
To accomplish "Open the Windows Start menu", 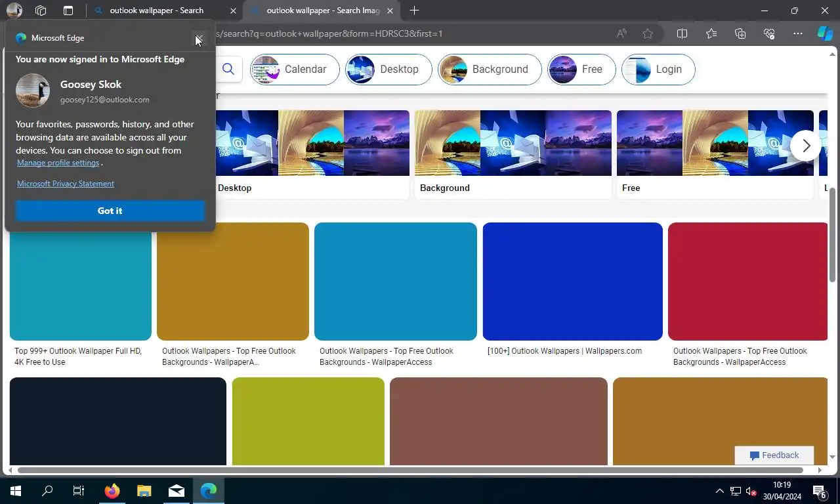I will coord(16,491).
